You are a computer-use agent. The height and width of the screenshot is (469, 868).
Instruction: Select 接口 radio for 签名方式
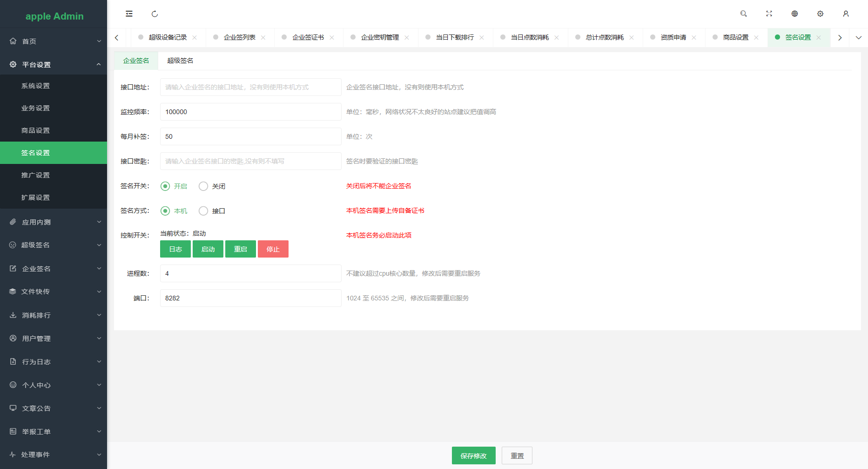coord(203,211)
